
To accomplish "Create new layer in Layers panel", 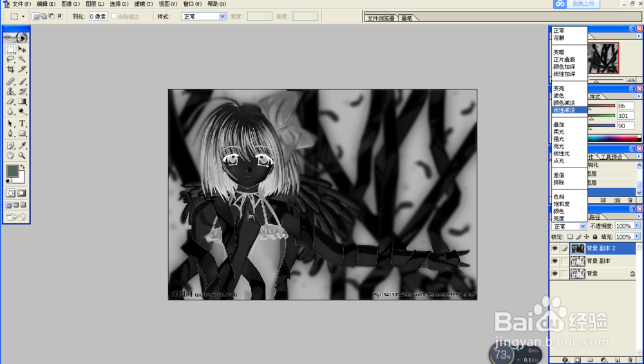I will click(618, 360).
